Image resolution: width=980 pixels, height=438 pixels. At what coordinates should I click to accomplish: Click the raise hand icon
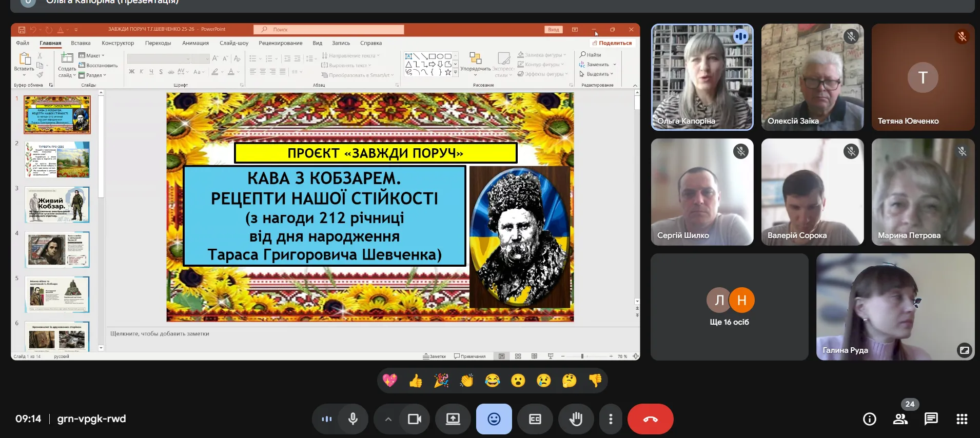click(576, 419)
